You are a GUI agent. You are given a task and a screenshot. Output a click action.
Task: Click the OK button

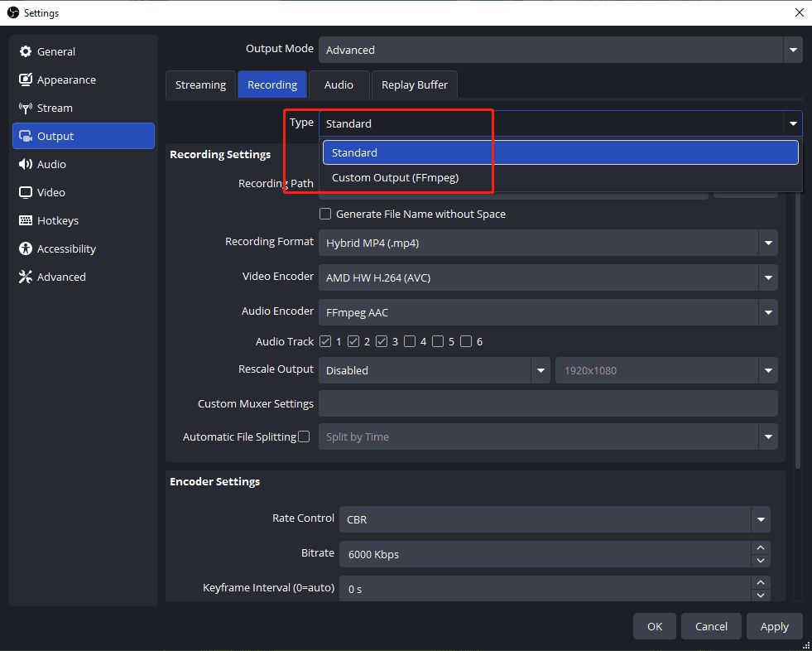click(654, 626)
